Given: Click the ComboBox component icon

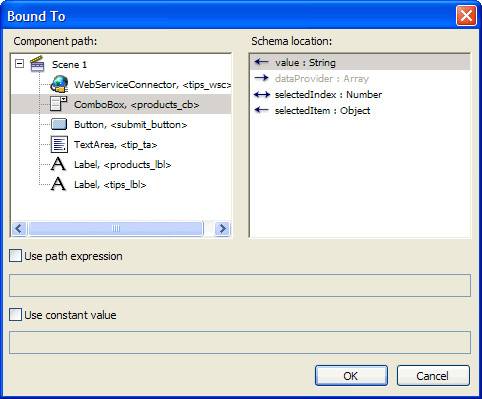Looking at the screenshot, I should (x=58, y=104).
